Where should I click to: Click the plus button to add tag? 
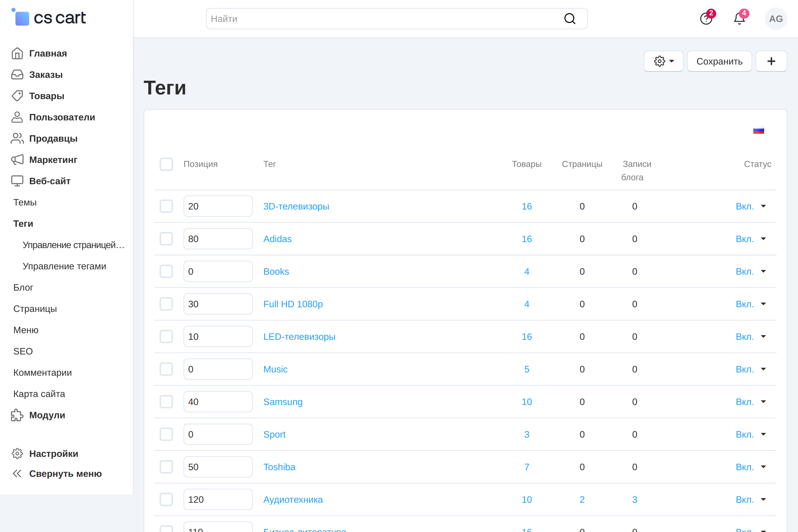tap(771, 61)
